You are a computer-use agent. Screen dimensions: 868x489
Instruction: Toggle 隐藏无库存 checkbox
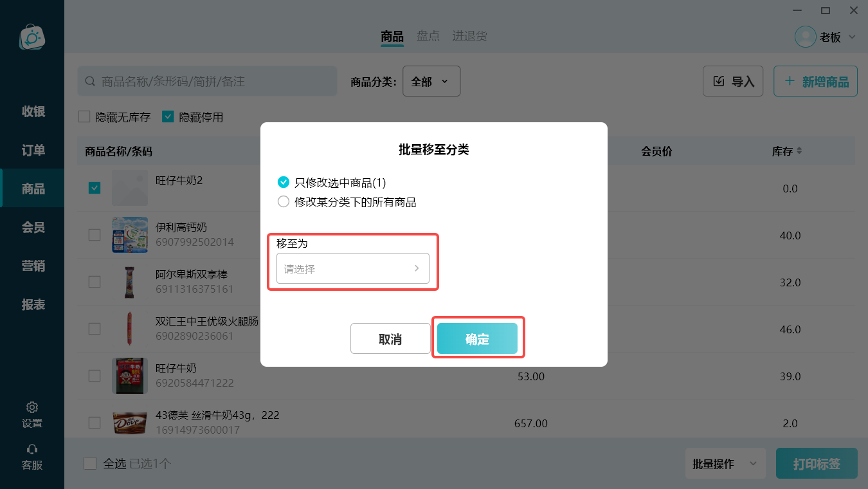pos(84,117)
